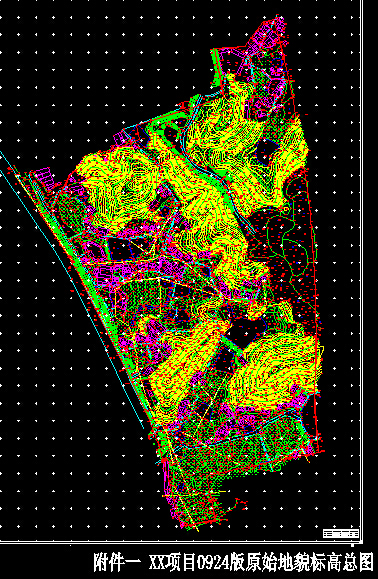Click the title block table in bottom-right corner
This screenshot has width=378, height=579.
341,534
